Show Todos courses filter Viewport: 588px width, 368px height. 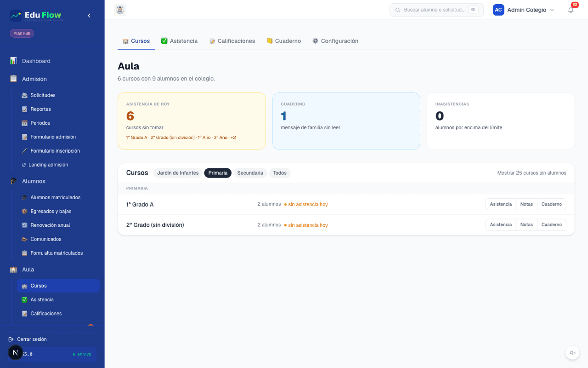click(x=280, y=173)
